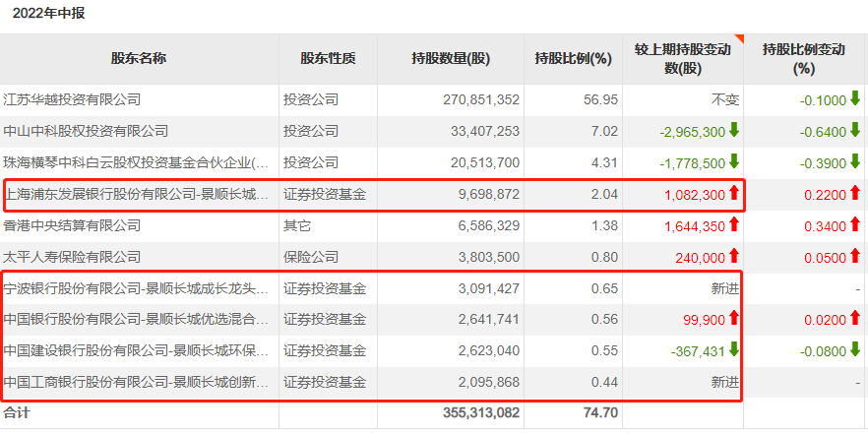
Task: Click the red up arrow beside 240,000
Action: 734,256
